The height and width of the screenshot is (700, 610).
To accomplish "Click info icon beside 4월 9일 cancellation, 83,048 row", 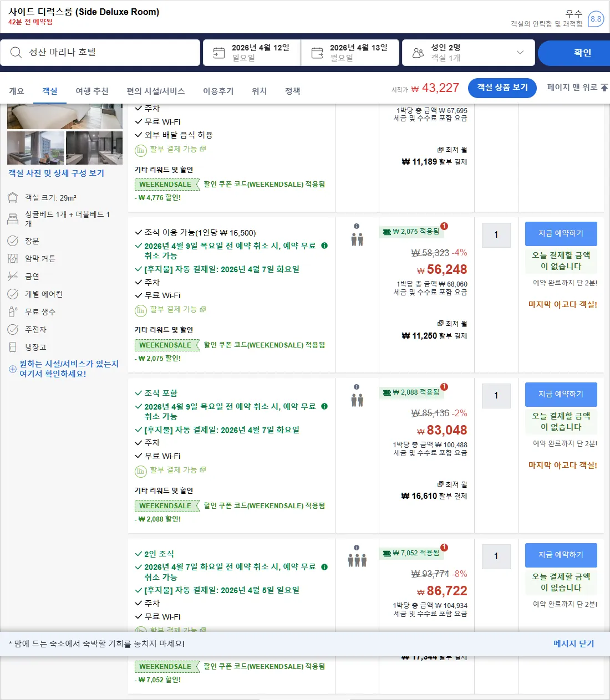I will click(x=324, y=406).
